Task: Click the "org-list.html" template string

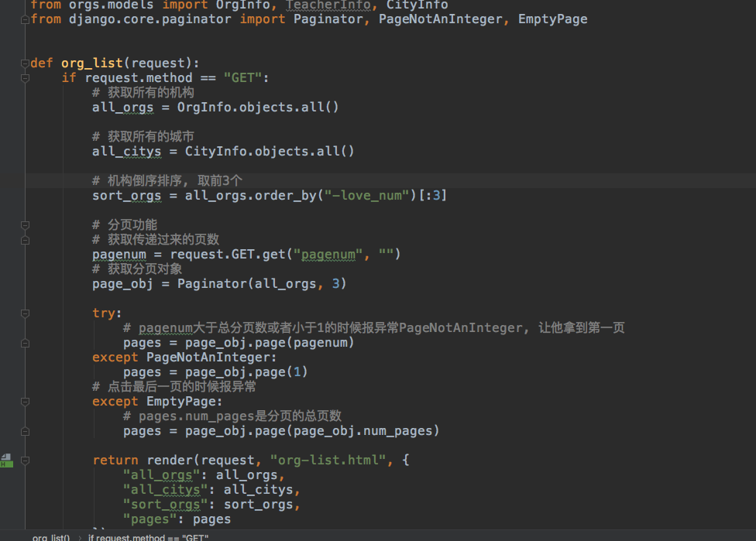Action: pos(328,460)
